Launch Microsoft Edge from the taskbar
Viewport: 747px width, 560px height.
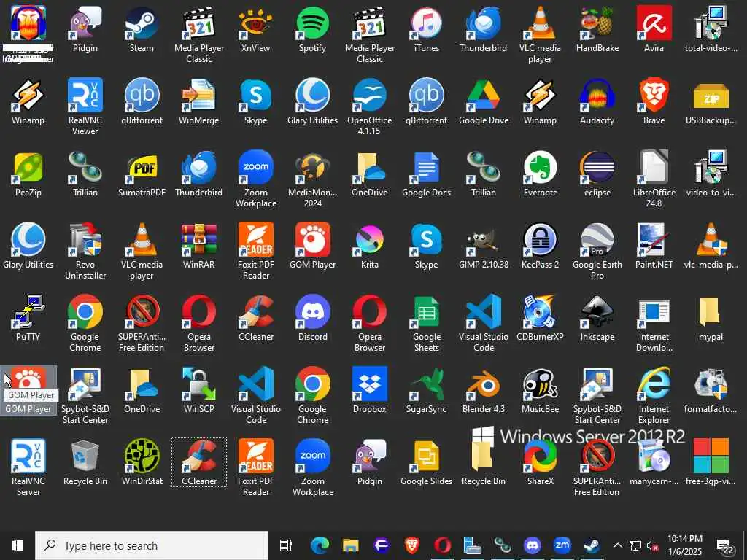click(320, 545)
